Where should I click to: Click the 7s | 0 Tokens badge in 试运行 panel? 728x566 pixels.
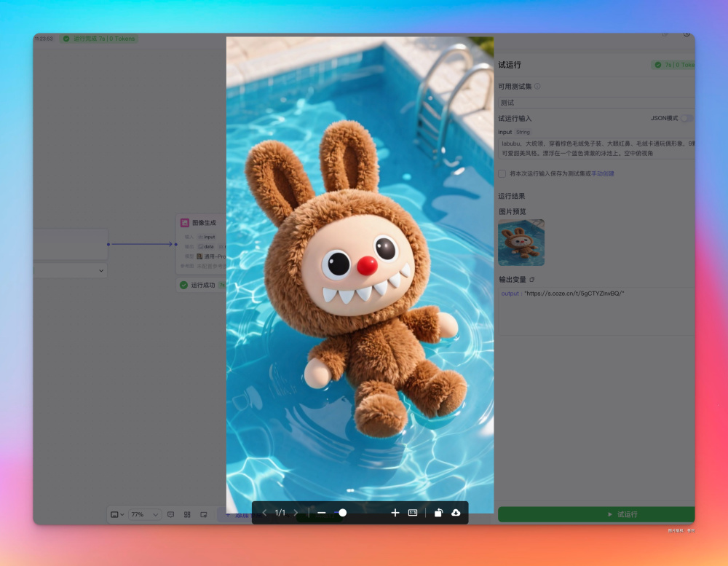[x=673, y=65]
